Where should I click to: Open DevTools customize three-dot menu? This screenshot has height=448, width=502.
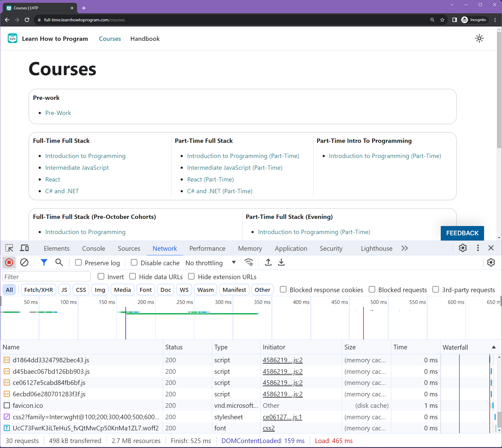[478, 248]
